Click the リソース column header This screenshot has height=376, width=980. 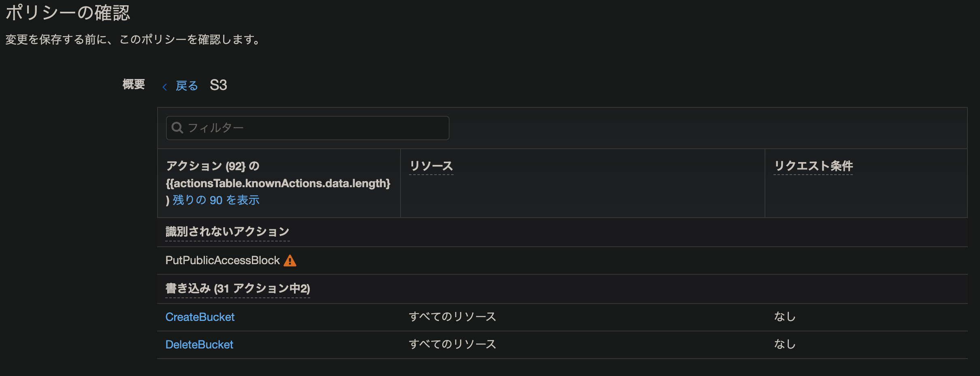431,165
